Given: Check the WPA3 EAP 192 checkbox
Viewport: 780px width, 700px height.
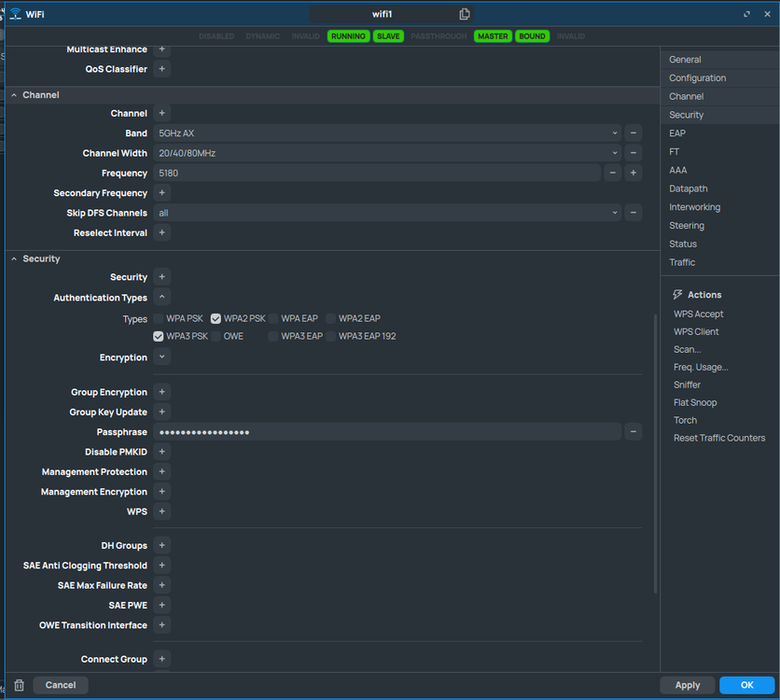Looking at the screenshot, I should click(331, 336).
